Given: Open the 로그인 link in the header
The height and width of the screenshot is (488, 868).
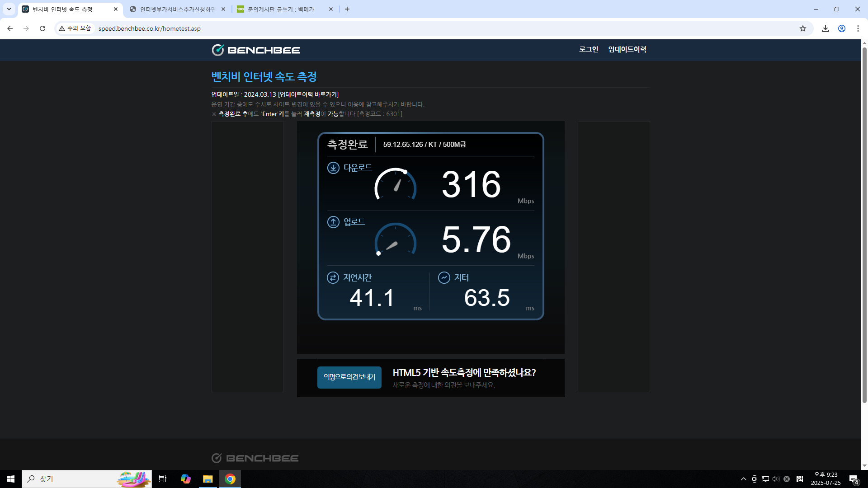Looking at the screenshot, I should [589, 49].
